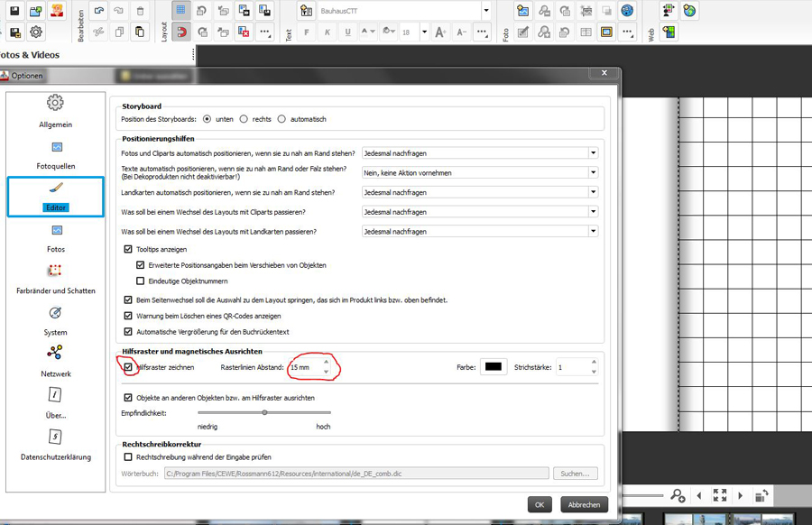
Task: Click the save floppy disk icon
Action: [x=14, y=11]
